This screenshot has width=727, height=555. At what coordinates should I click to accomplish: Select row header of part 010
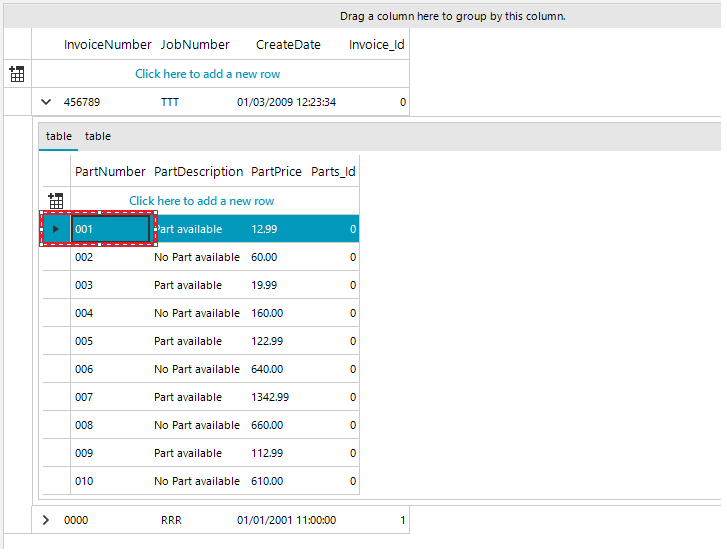coord(56,481)
